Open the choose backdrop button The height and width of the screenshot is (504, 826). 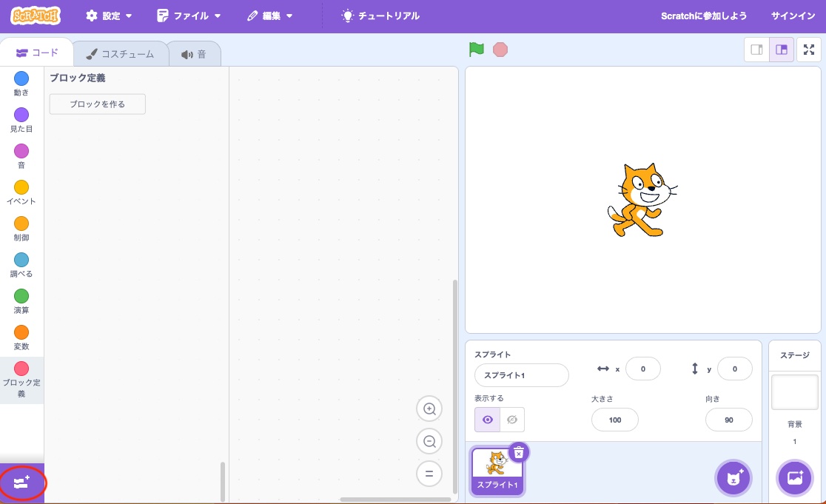(x=795, y=477)
